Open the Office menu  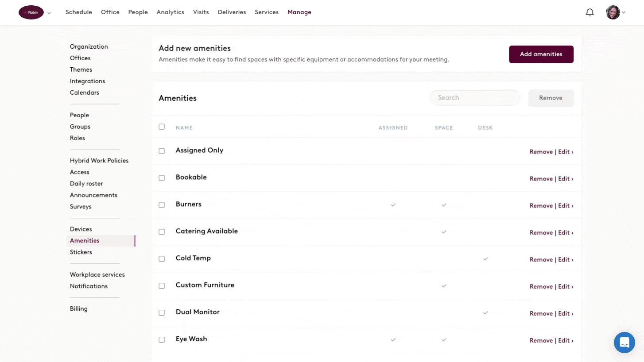(110, 12)
